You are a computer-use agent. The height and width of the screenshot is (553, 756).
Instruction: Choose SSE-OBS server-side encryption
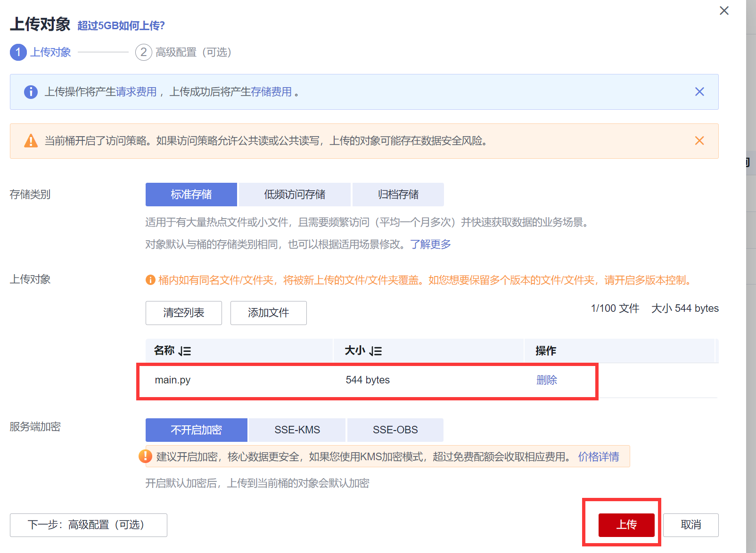tap(395, 430)
